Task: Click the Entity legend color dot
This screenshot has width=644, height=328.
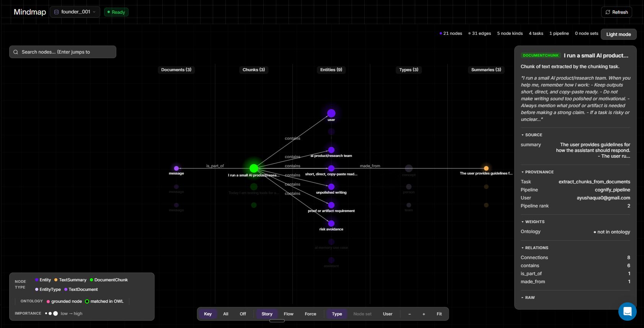Action: coord(37,280)
